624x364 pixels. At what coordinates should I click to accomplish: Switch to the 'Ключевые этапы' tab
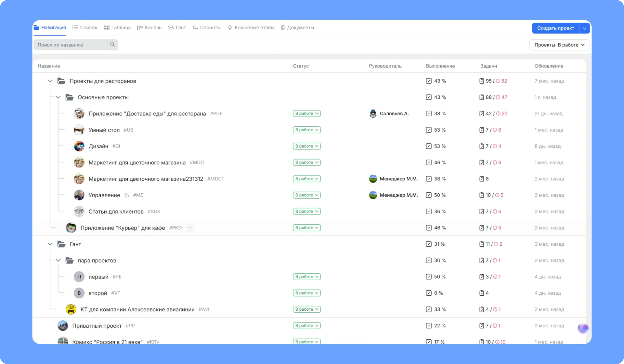pyautogui.click(x=251, y=28)
